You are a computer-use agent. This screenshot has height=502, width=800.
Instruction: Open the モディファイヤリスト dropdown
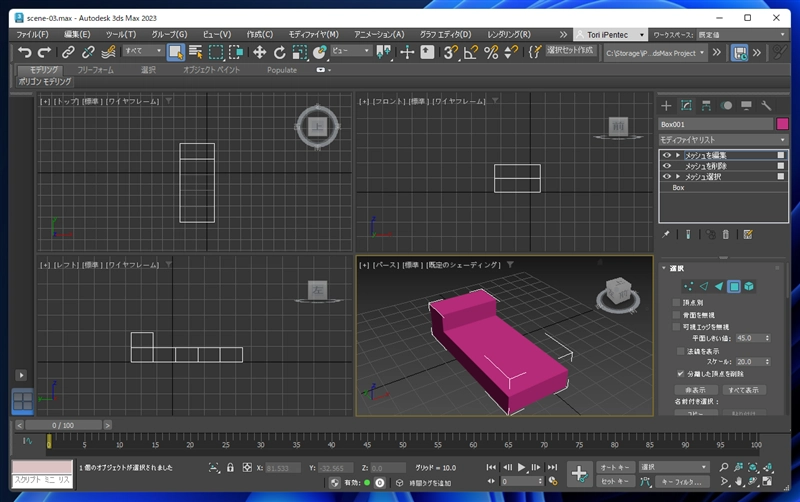click(x=723, y=139)
